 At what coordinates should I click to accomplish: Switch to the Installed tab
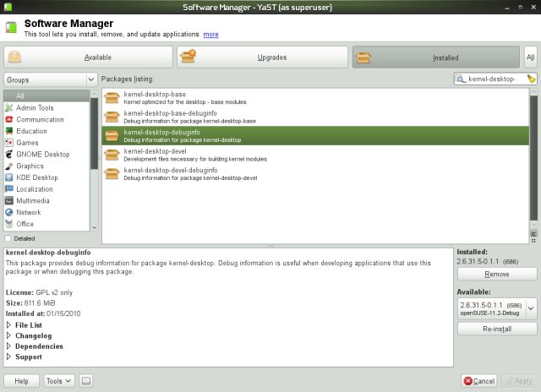point(436,57)
